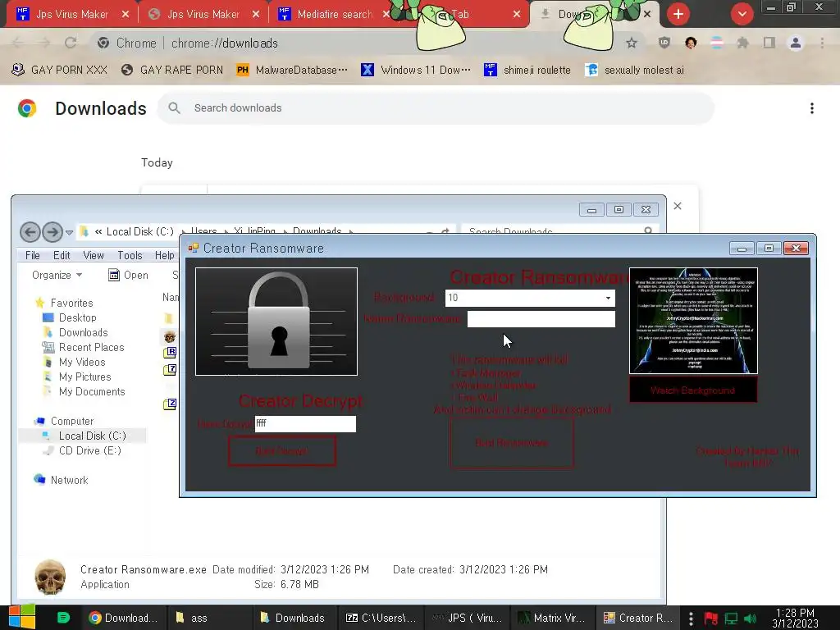This screenshot has height=630, width=840.
Task: Click the Name Decrypt field containing ffff
Action: click(x=305, y=423)
